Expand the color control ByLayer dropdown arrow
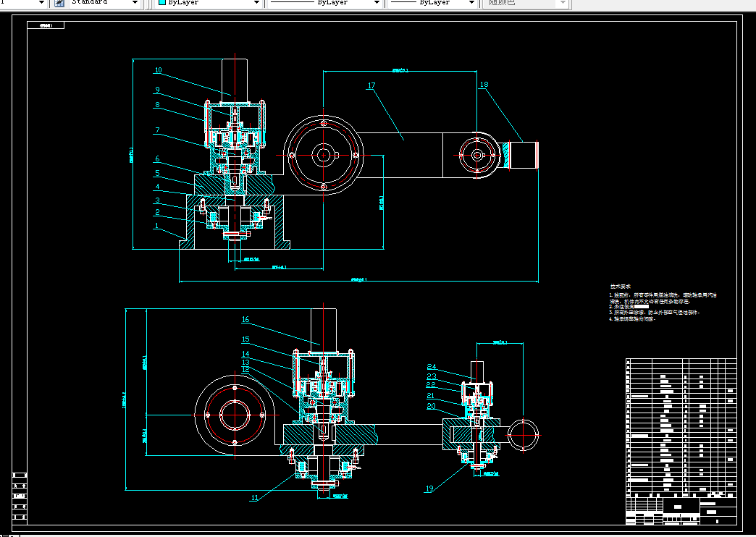 pos(256,3)
